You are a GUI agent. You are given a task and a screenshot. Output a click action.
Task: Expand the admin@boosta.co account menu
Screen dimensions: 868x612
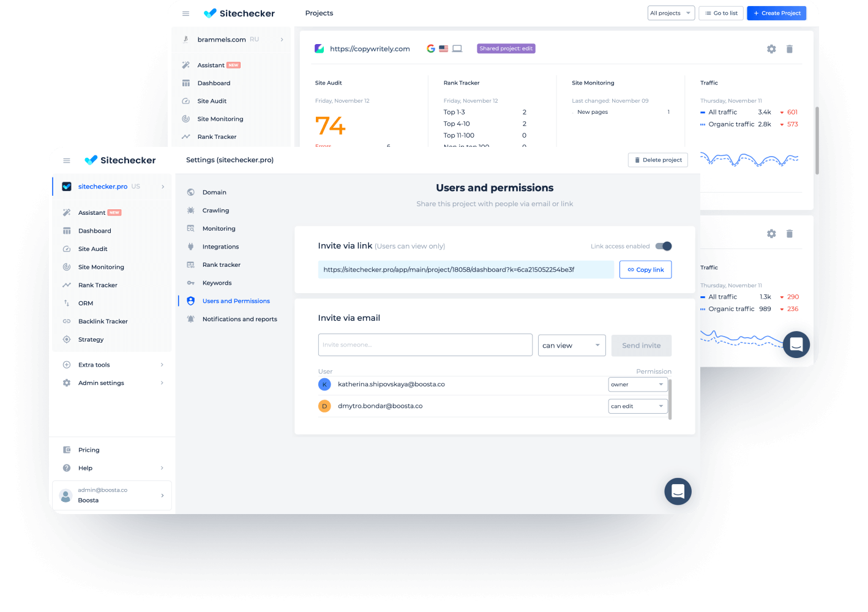[162, 495]
